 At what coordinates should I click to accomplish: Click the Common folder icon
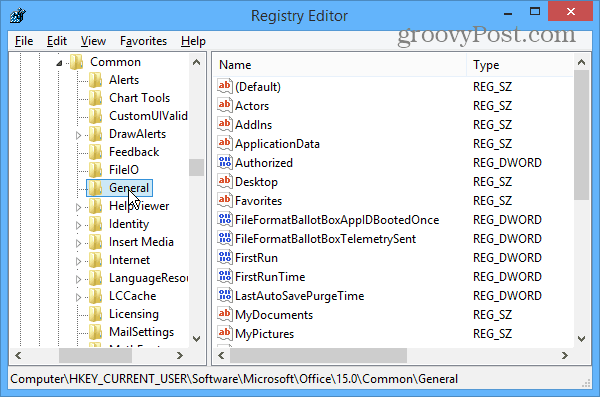[77, 62]
